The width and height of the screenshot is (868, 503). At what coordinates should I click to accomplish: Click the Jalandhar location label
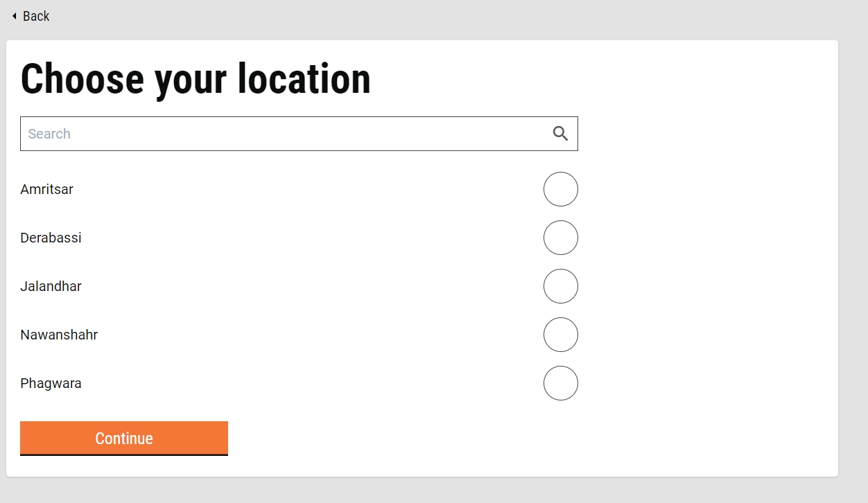(x=51, y=286)
